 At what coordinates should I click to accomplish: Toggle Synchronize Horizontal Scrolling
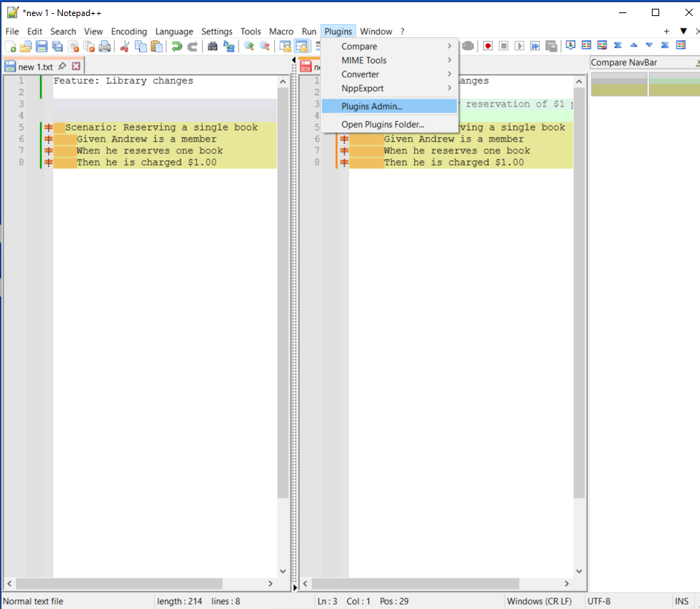301,46
